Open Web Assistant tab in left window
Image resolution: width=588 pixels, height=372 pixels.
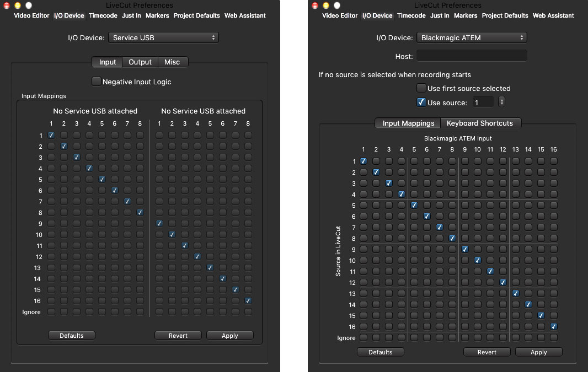(x=245, y=16)
